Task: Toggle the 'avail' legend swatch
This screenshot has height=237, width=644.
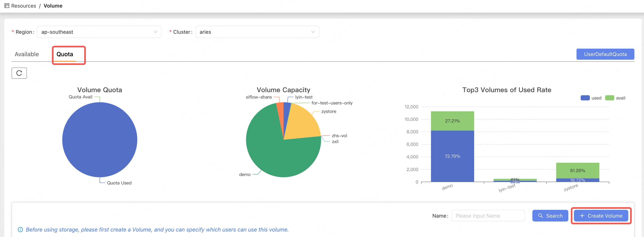Action: tap(609, 98)
